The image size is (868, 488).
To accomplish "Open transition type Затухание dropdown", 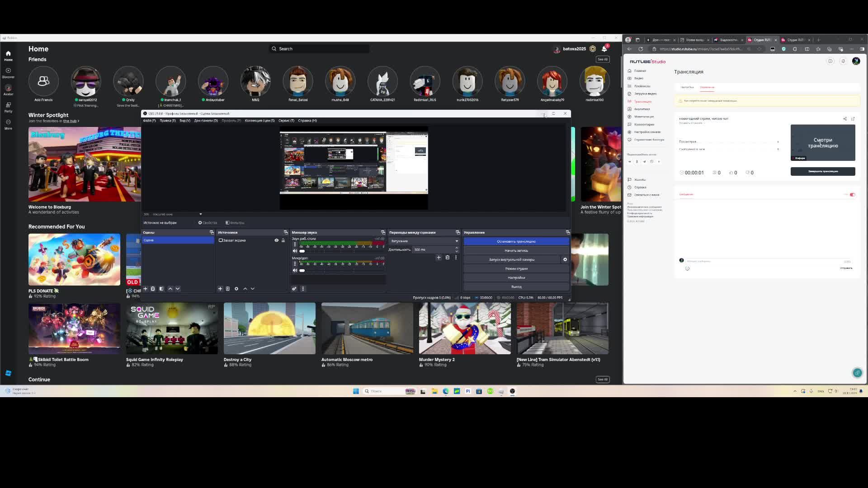I will [425, 241].
